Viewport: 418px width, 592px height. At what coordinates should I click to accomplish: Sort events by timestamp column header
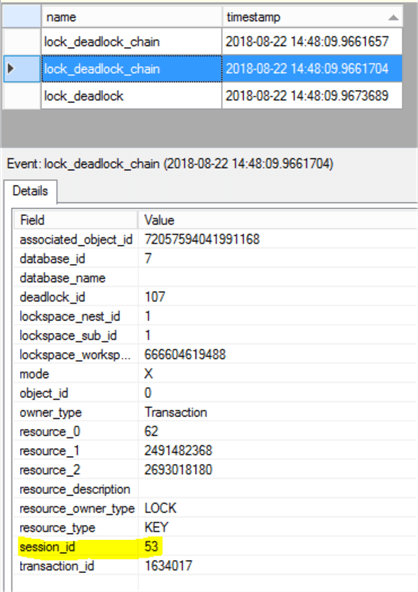312,17
